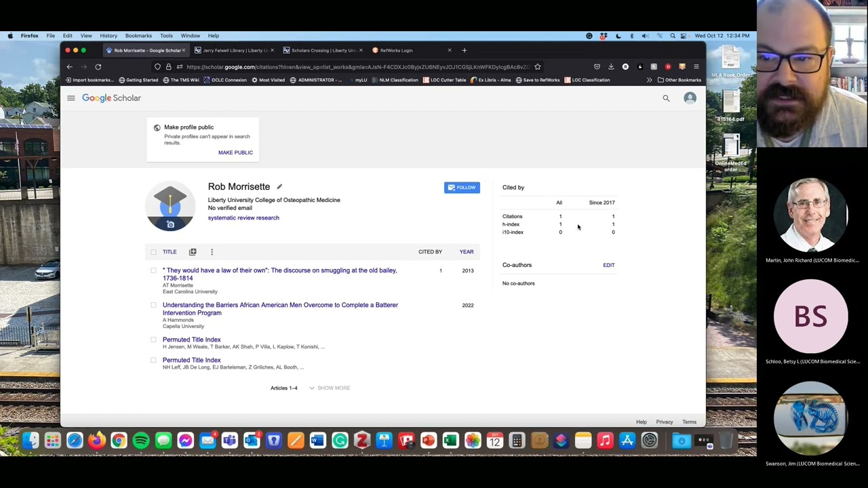Bookmark this page with the star icon
The image size is (868, 488).
pos(537,67)
